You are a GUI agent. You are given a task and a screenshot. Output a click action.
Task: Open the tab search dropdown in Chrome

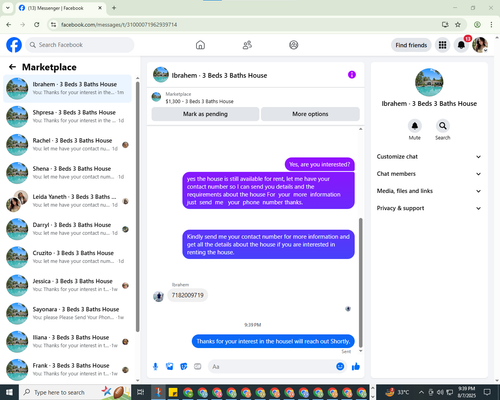coord(8,8)
